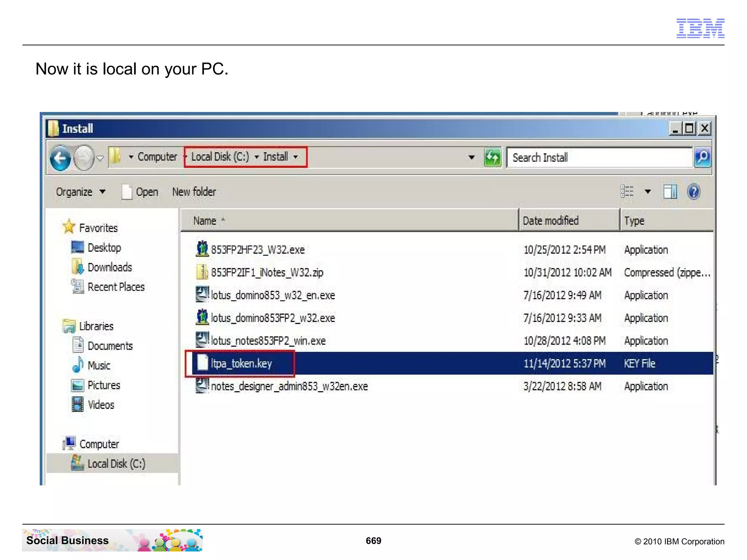The height and width of the screenshot is (560, 747).
Task: Expand the dropdown arrow before Computer
Action: tap(131, 157)
